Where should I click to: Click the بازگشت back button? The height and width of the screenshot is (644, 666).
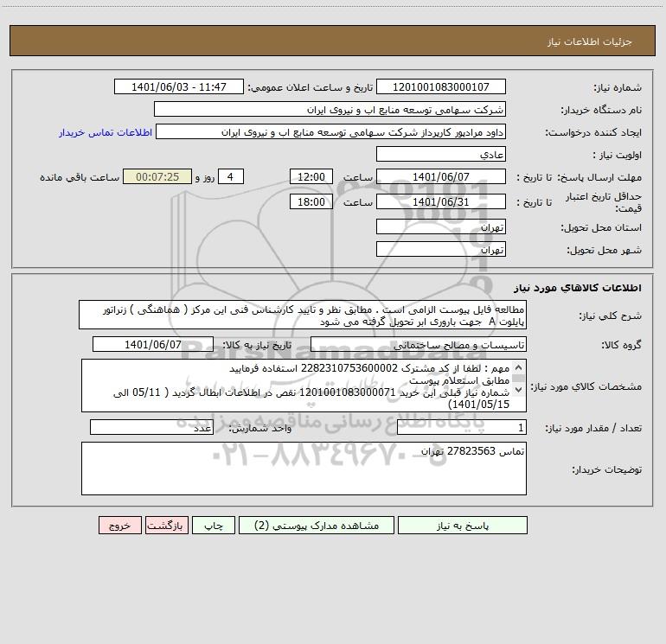(166, 525)
